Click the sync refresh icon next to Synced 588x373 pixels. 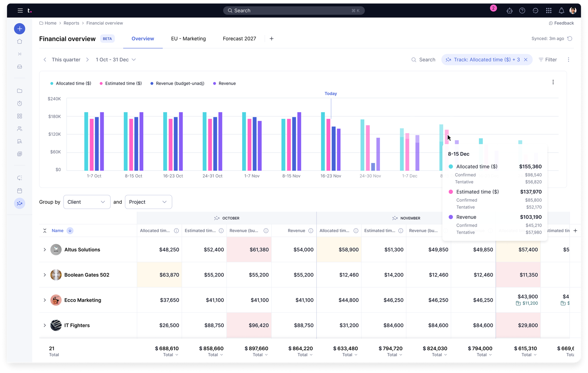point(570,39)
